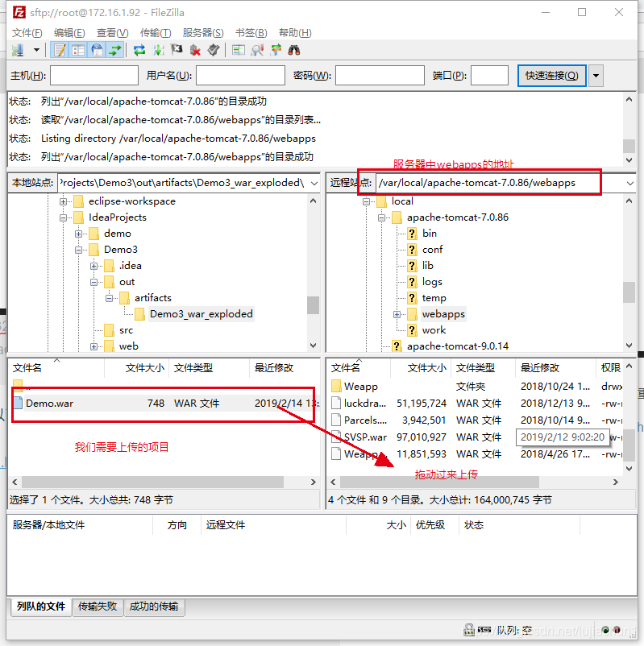
Task: Toggle transfer queue display icon
Action: click(115, 50)
